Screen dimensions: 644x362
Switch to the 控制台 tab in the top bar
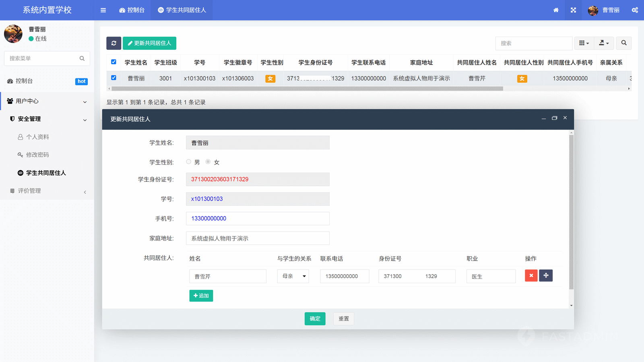[x=132, y=10]
